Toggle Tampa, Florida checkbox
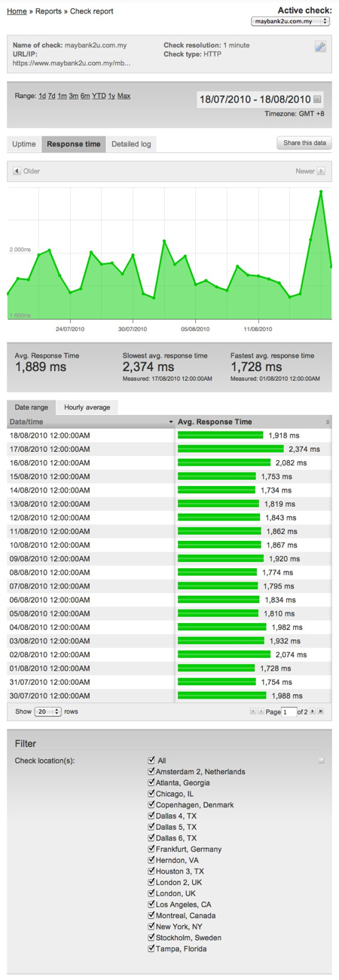This screenshot has width=339, height=980. coord(152,948)
